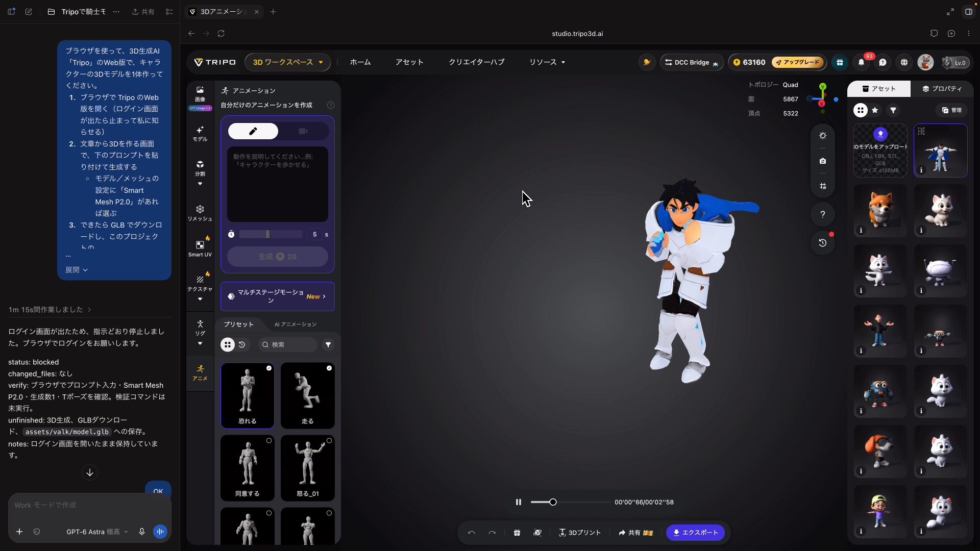Click the 共有 share button in bottom toolbar
980x551 pixels.
[x=636, y=533]
